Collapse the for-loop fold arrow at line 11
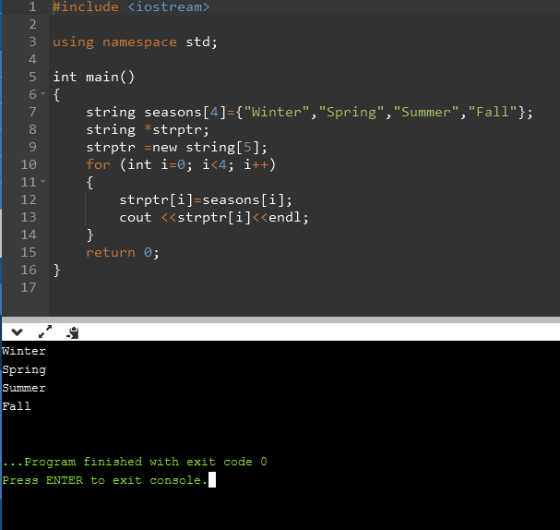The height and width of the screenshot is (530, 560). (43, 181)
